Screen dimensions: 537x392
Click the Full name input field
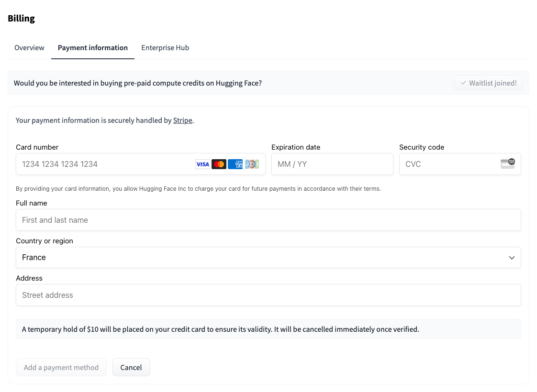[x=268, y=220]
